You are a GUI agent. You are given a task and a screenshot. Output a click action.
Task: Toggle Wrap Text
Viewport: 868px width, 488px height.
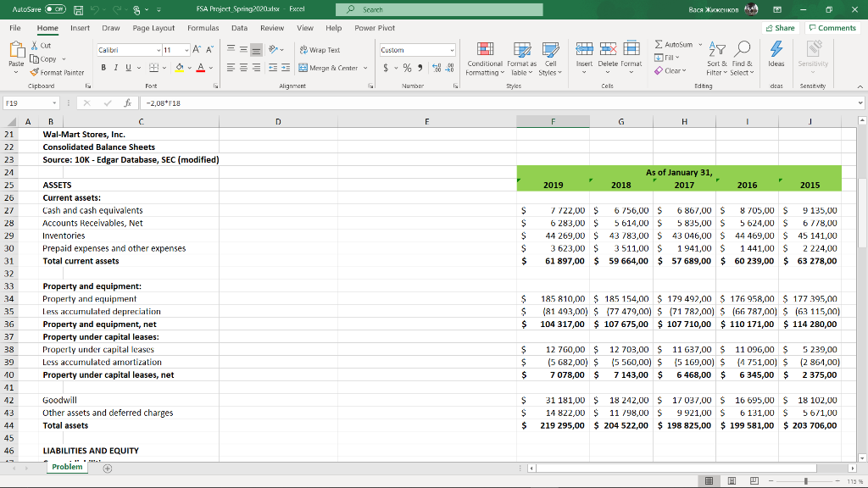tap(320, 50)
